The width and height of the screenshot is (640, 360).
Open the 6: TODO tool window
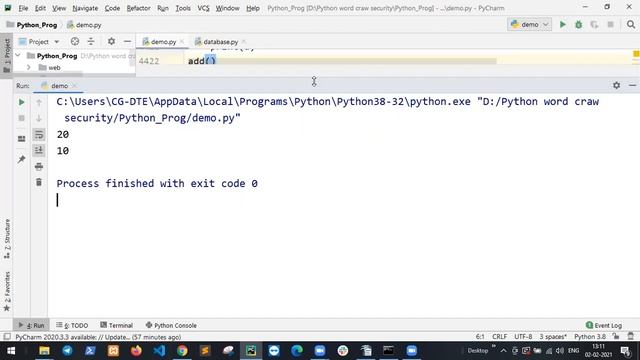72,325
